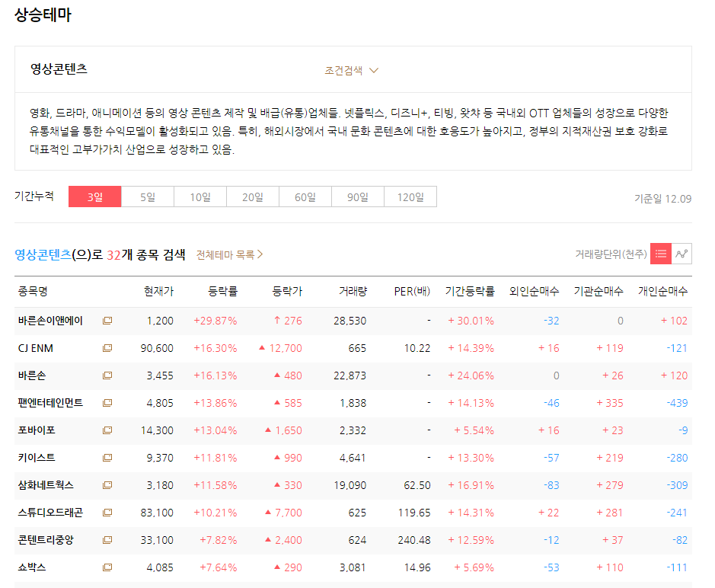Viewport: 715px width, 588px height.
Task: Click the -439 individual net buy cell
Action: (x=677, y=403)
